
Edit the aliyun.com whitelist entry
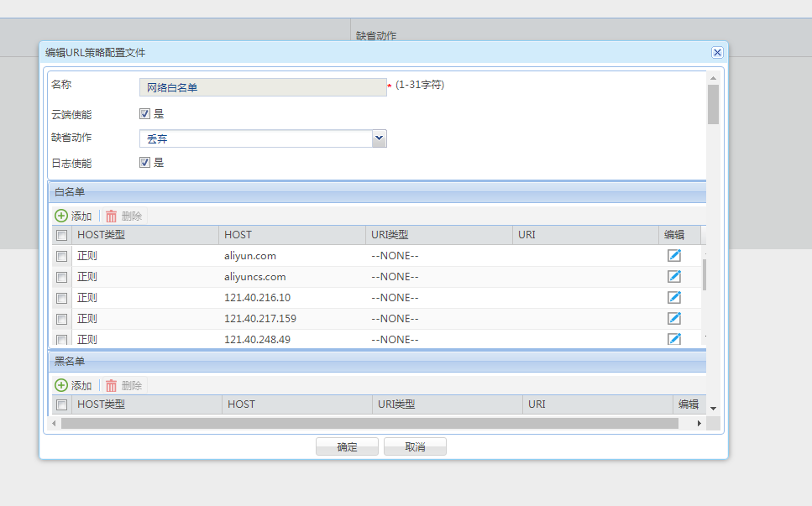coord(673,256)
